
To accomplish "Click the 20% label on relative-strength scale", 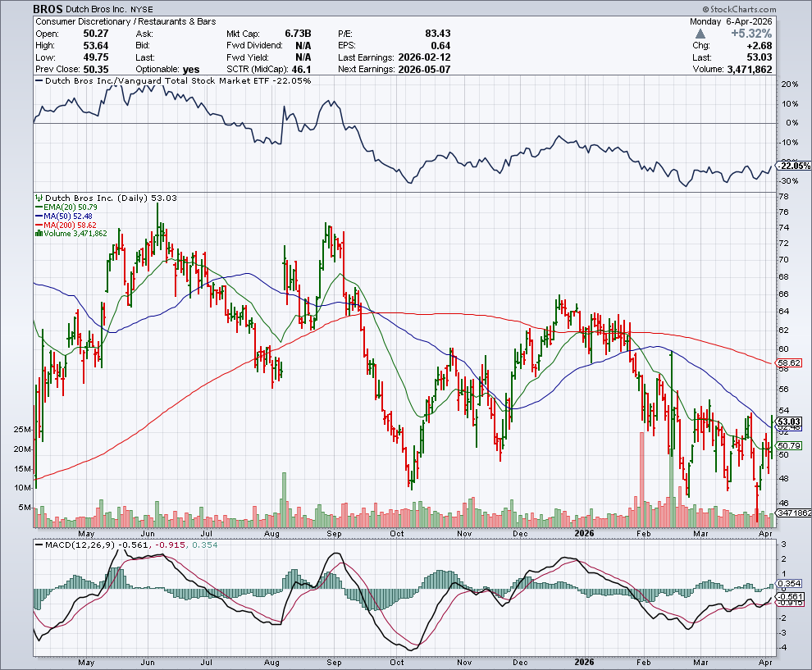I will (x=790, y=84).
